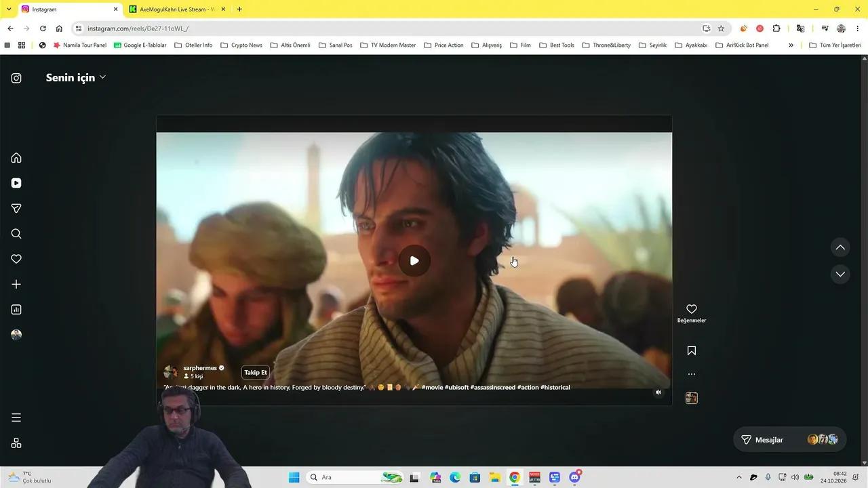Open sarphermes profile link
The height and width of the screenshot is (488, 868).
click(x=200, y=368)
